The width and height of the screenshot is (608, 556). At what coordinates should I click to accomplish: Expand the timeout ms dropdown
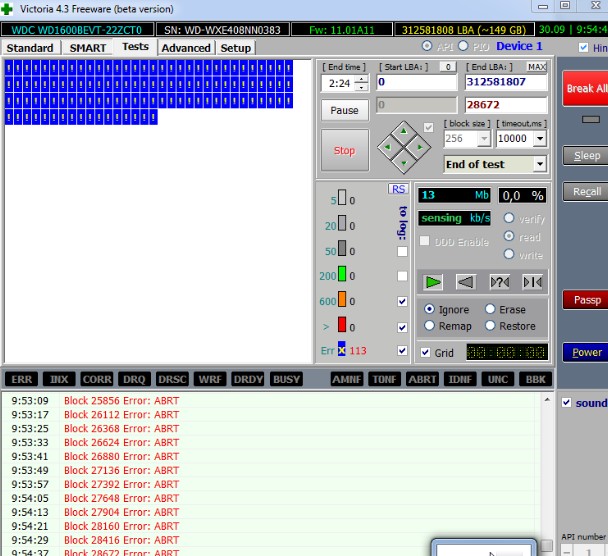tap(540, 139)
